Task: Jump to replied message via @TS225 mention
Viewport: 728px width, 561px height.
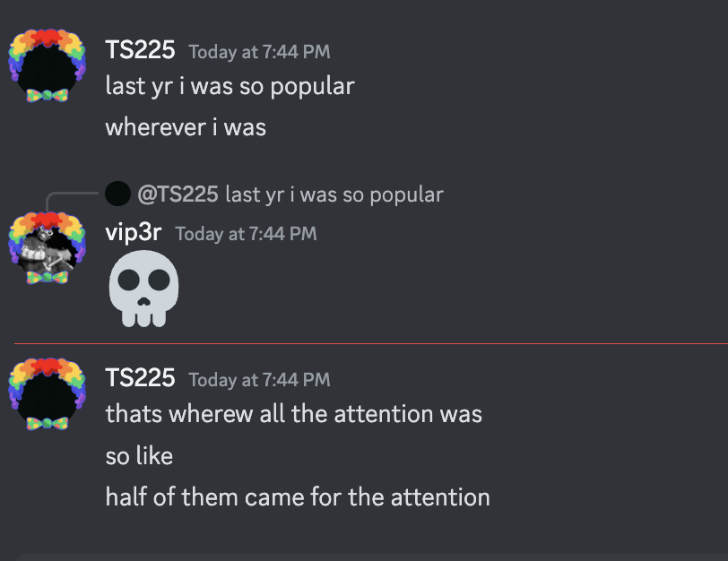Action: [178, 194]
